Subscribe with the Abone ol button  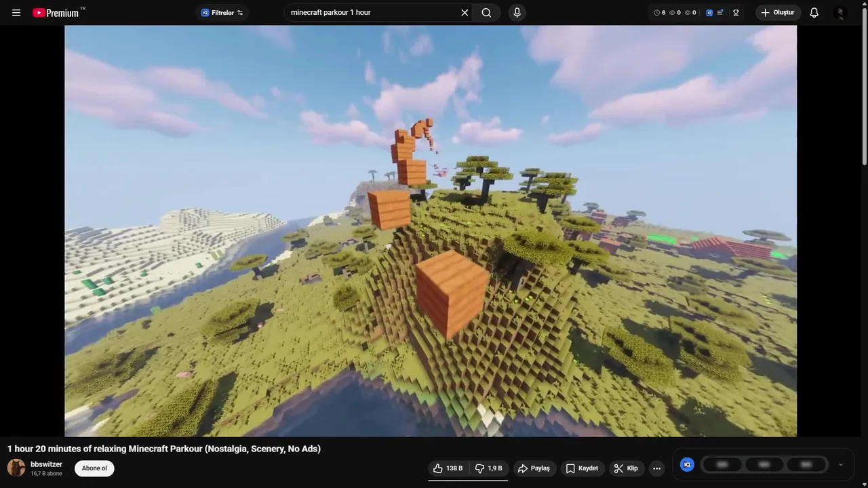(x=94, y=468)
